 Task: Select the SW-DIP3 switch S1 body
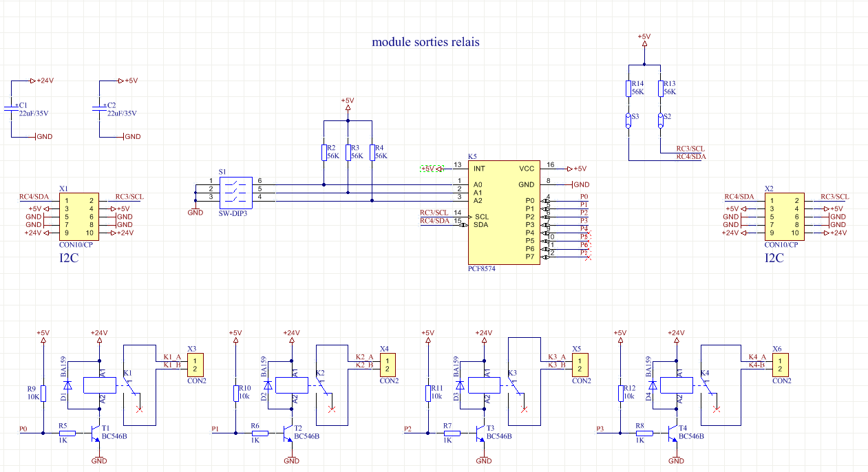tap(235, 192)
